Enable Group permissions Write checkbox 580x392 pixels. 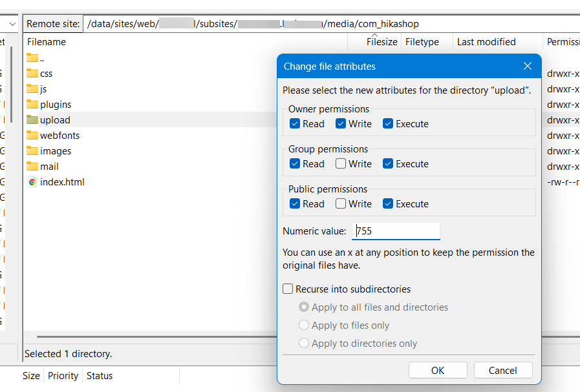coord(341,164)
